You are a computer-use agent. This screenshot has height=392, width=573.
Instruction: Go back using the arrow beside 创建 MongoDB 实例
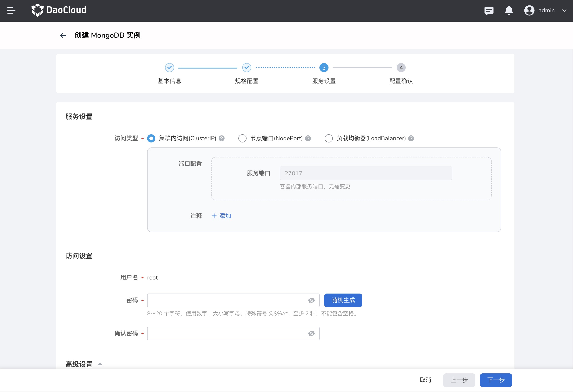(63, 35)
